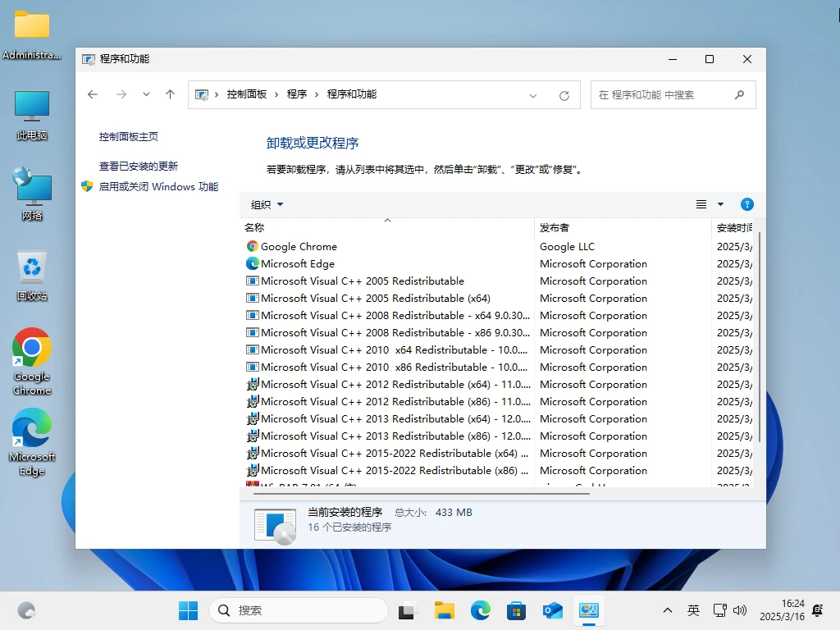Click the horizontal scrollbar under program list
Viewport: 840px width, 630px height.
pos(421,493)
